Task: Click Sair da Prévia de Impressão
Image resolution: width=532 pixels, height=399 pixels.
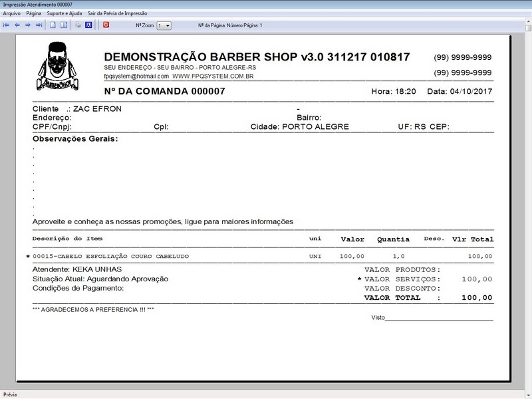Action: [118, 13]
